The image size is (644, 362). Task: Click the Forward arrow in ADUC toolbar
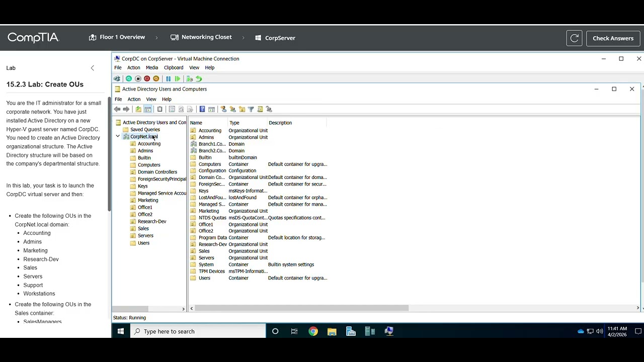(x=126, y=109)
